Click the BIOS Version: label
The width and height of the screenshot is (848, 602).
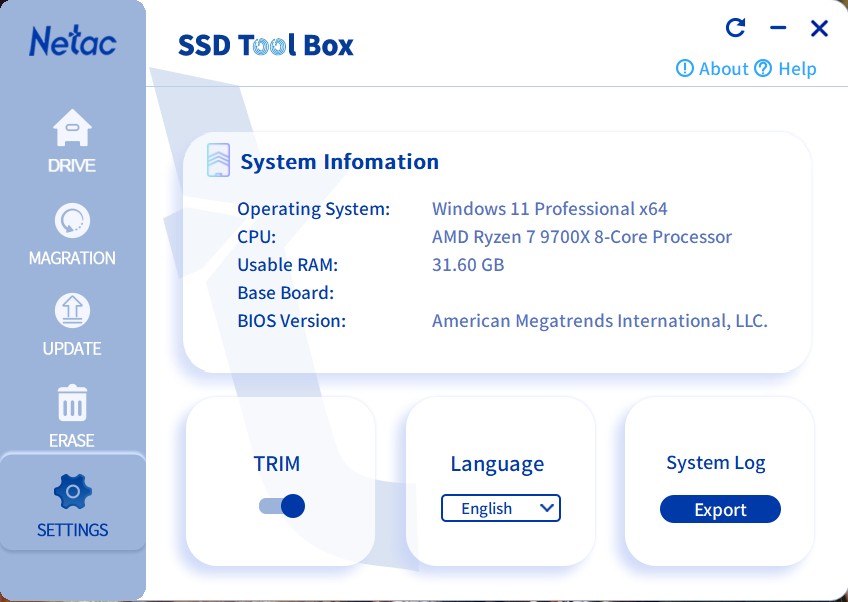coord(292,321)
